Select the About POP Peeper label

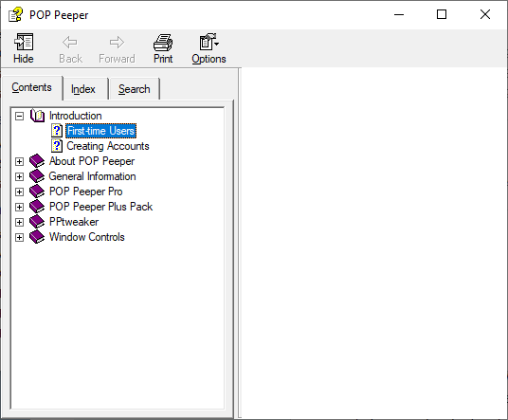point(92,161)
